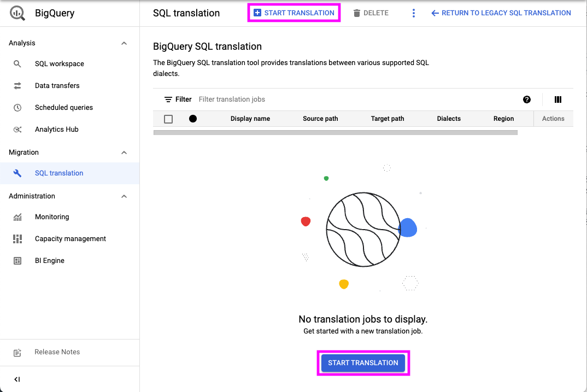The height and width of the screenshot is (392, 587).
Task: Collapse the Analysis section
Action: pyautogui.click(x=124, y=43)
